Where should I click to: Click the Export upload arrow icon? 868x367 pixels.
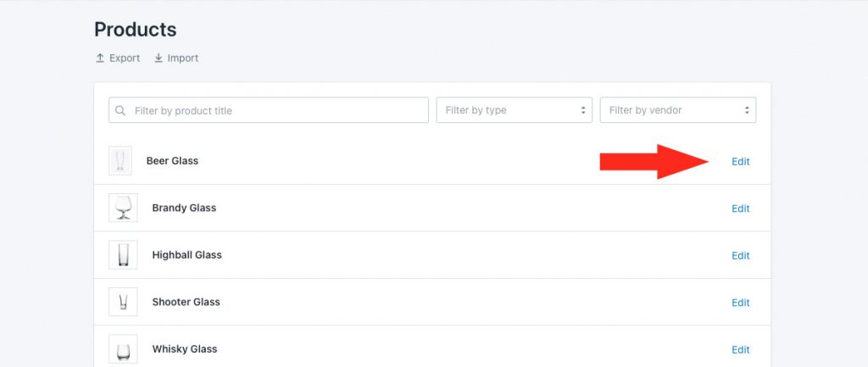point(100,58)
